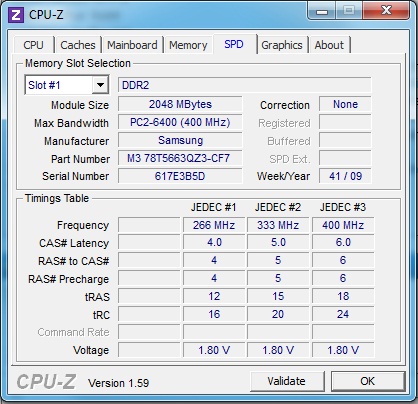Open the Caches tab
Image resolution: width=418 pixels, height=404 pixels.
point(78,45)
